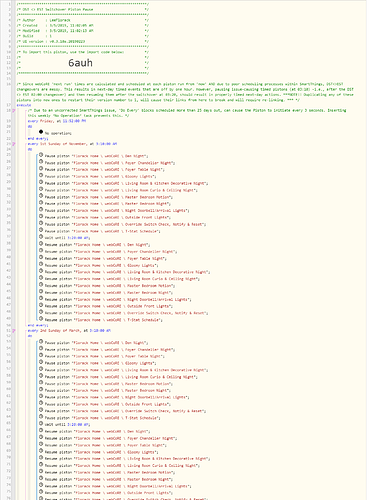Click purple margin marker at November timer line
This screenshot has height=500, width=369.
[x=14, y=144]
